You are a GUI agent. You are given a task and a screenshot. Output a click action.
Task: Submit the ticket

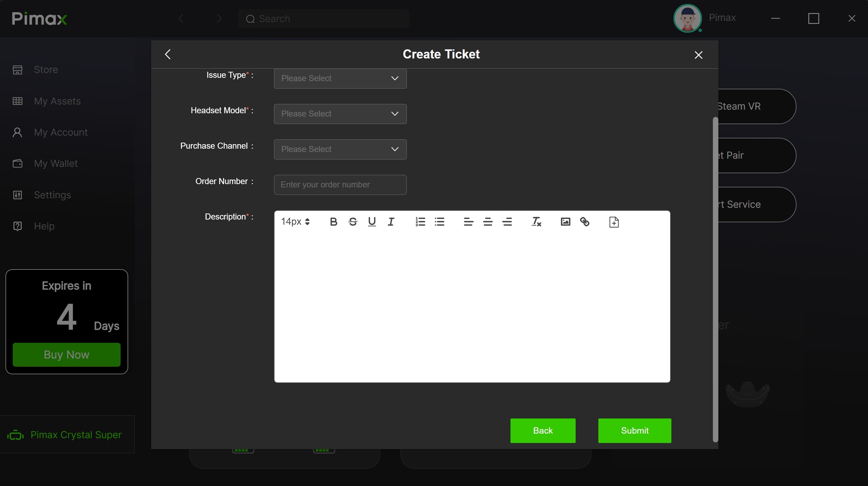[634, 430]
